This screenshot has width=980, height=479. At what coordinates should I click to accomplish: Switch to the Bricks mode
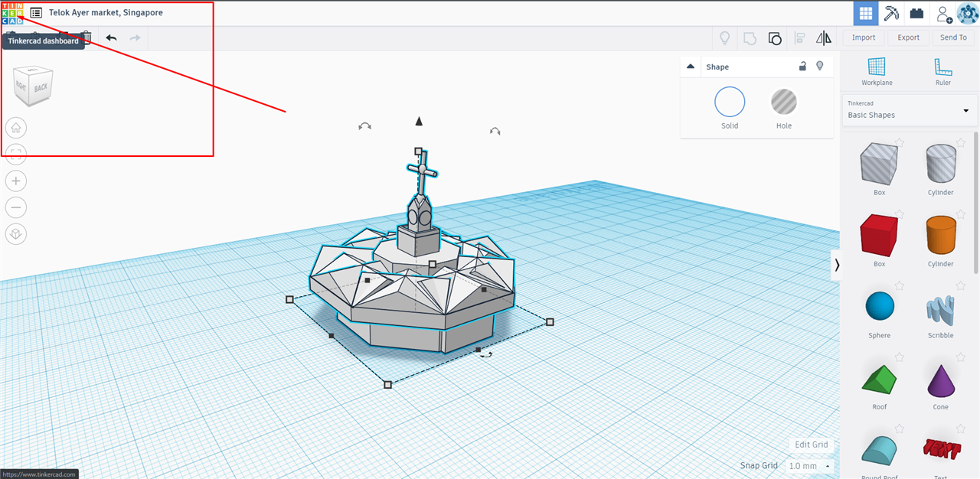[916, 13]
